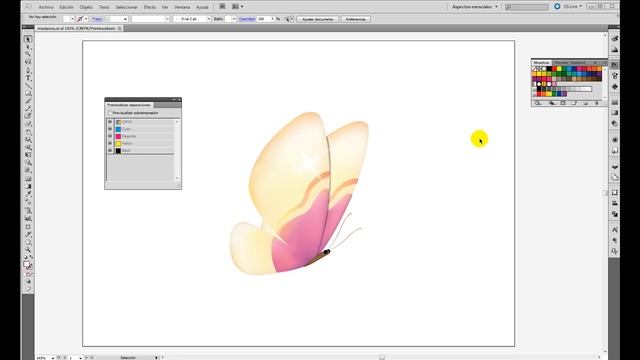640x360 pixels.
Task: Select the Line Segment tool
Action: (x=28, y=86)
